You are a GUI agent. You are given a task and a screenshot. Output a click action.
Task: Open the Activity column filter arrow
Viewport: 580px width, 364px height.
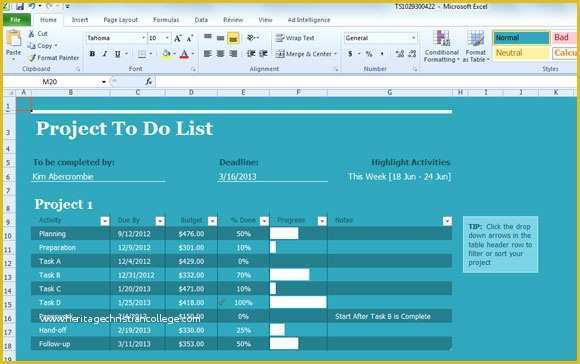[x=105, y=221]
